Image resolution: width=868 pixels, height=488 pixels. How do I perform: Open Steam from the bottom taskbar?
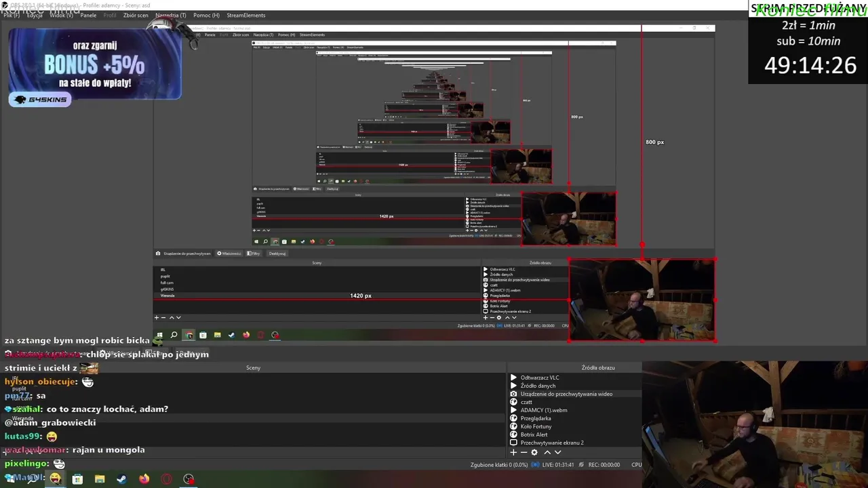(x=121, y=479)
